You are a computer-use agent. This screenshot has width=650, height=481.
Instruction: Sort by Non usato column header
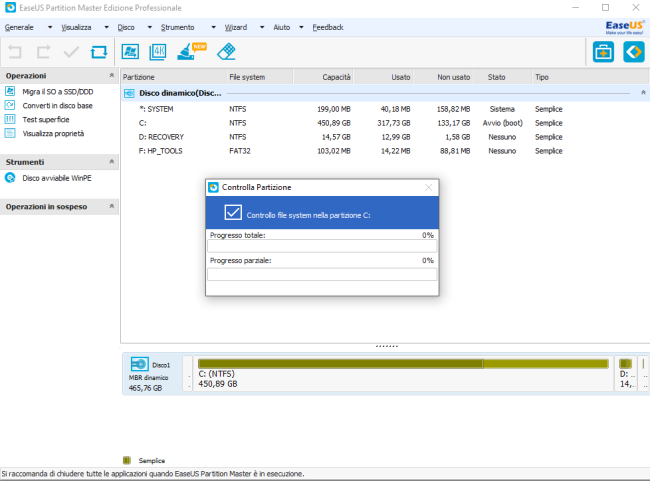[443, 77]
